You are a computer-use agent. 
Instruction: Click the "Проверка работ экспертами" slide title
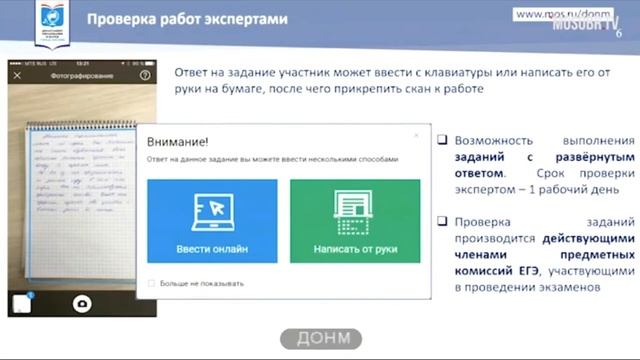pos(187,19)
